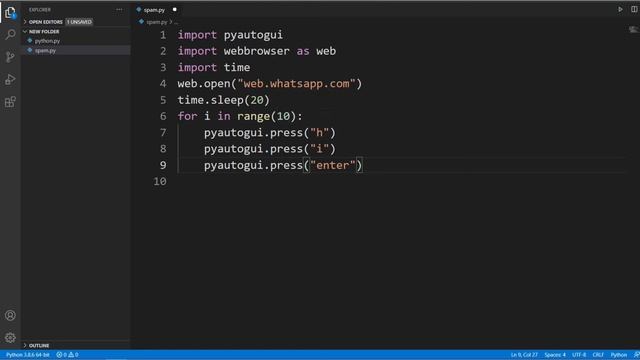
Task: Select Python 3.8.6 64-bit interpreter
Action: point(27,355)
